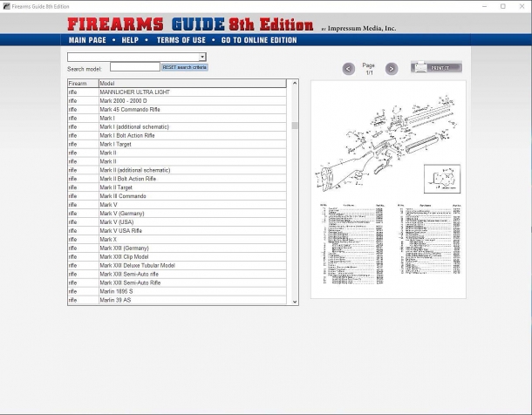
Task: Select row 'Mark II (additional schematic)'
Action: click(x=177, y=170)
